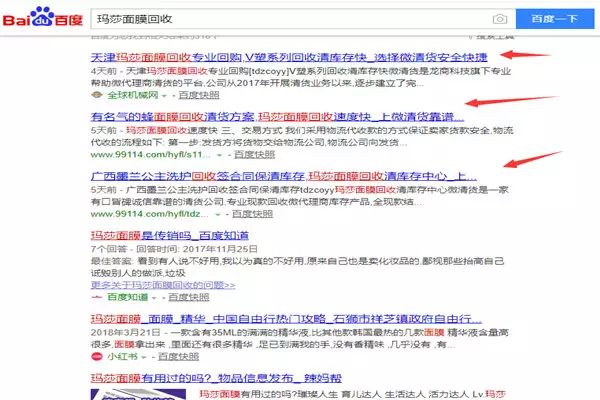Expand dropdown arrow next to 全球机械网
The height and width of the screenshot is (400, 600).
(x=165, y=96)
